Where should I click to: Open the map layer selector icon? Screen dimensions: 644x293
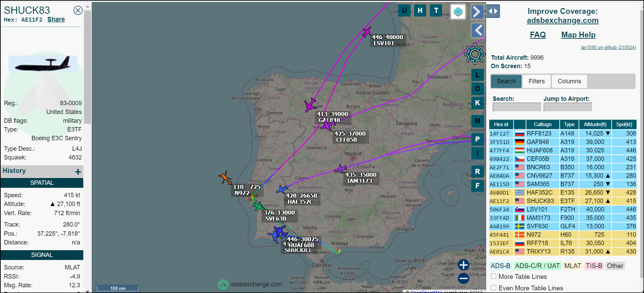(458, 12)
